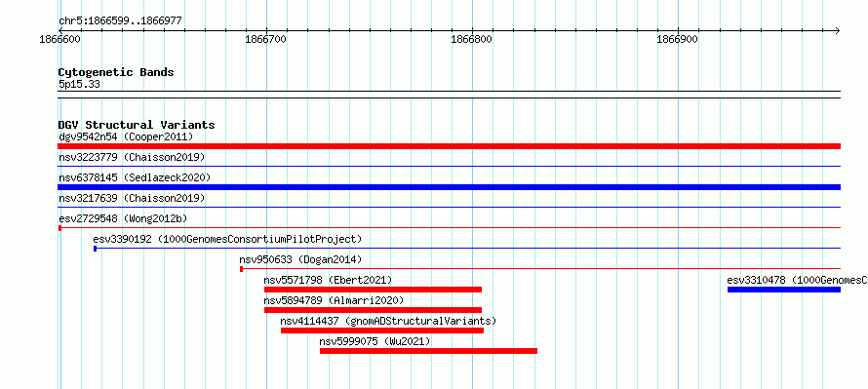Viewport: 868px width, 389px height.
Task: Click the 1866700 ruler position
Action: (x=265, y=39)
